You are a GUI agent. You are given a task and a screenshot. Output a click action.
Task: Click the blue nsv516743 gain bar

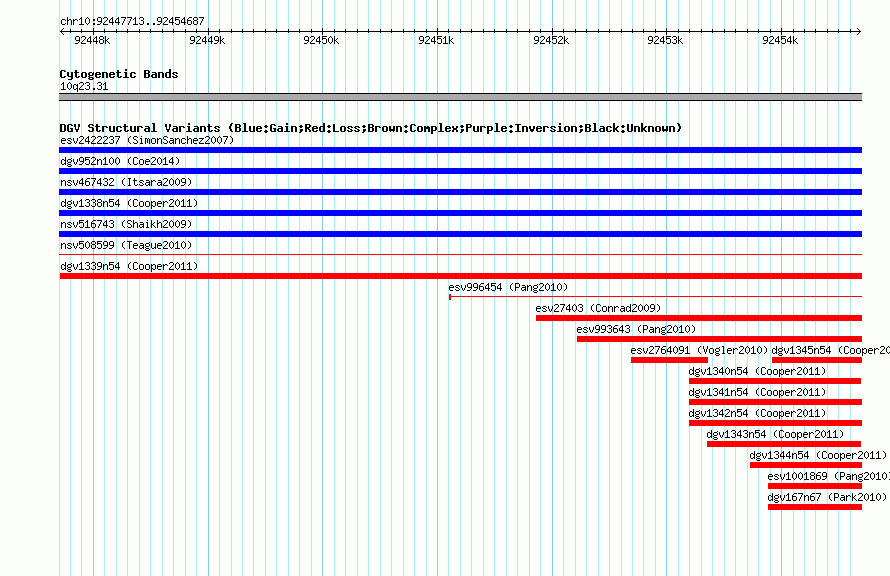[460, 234]
